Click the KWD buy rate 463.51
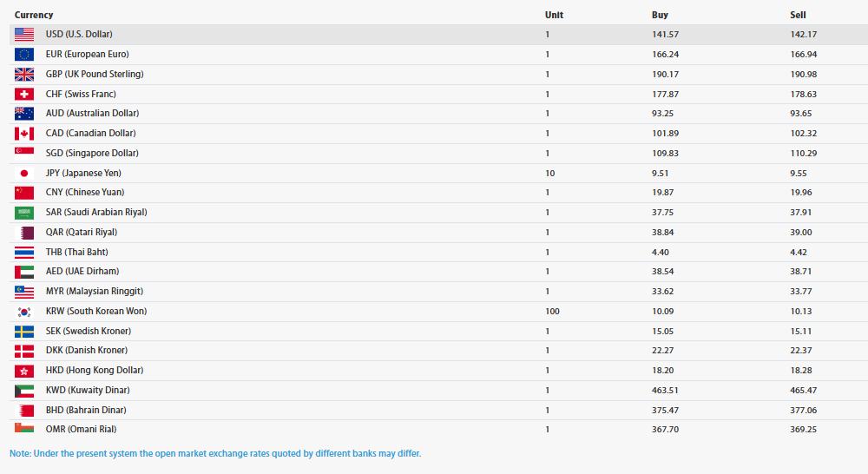This screenshot has width=868, height=474. coord(666,391)
